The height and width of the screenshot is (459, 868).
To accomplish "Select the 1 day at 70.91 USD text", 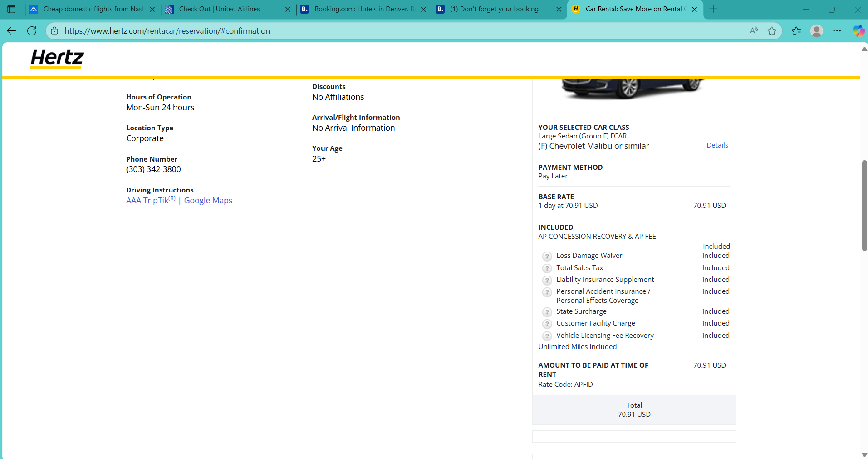I will tap(568, 206).
